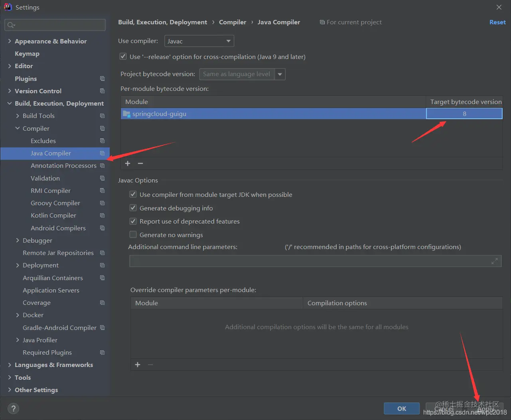
Task: Click the Reset link
Action: (x=497, y=22)
